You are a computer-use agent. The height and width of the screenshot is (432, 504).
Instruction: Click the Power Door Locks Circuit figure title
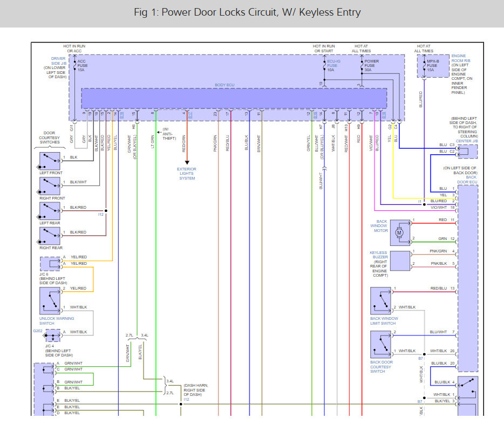[248, 12]
